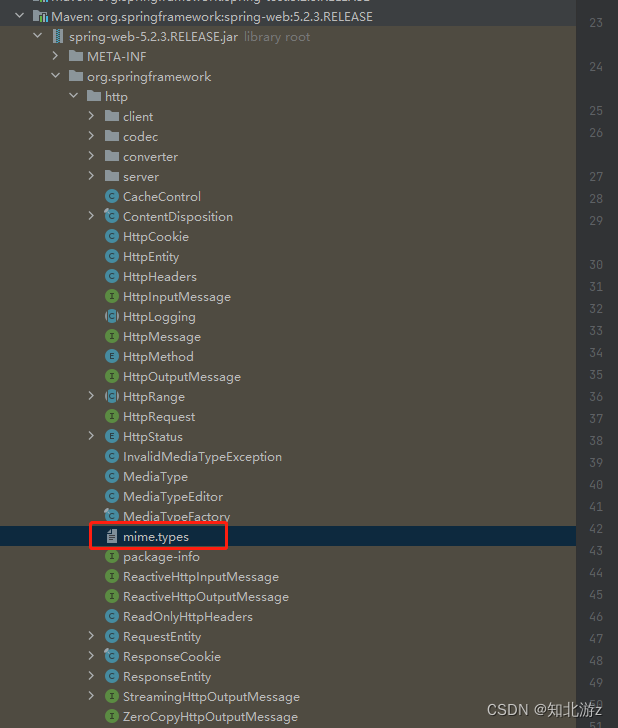Click the HttpMethod enum icon
The width and height of the screenshot is (618, 728).
click(x=112, y=356)
